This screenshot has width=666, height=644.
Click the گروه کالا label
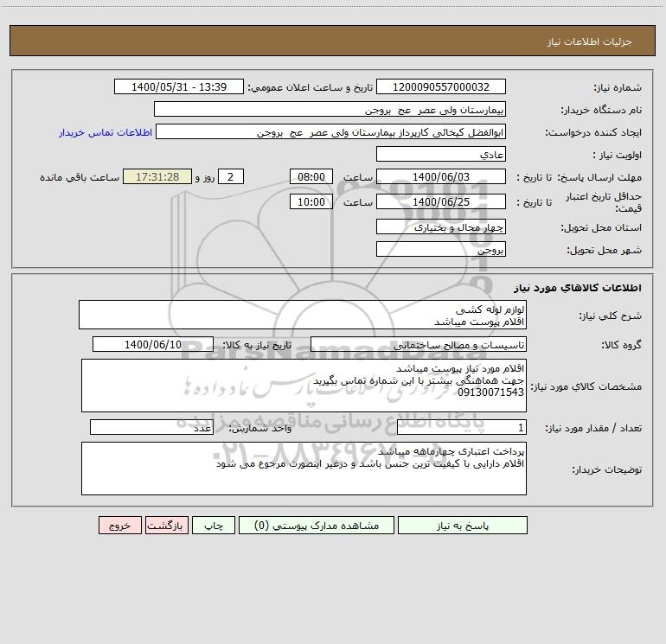(621, 346)
